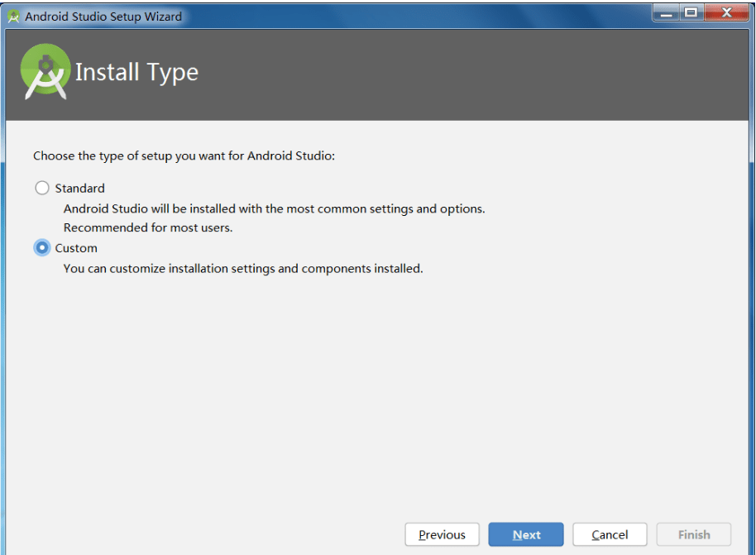Screen dimensions: 756x555
Task: Click the Recommended for most users text
Action: tap(148, 227)
